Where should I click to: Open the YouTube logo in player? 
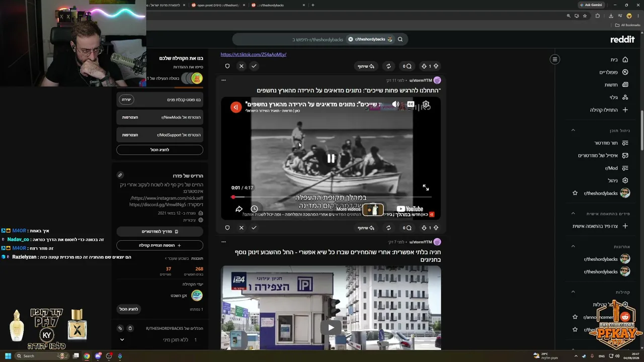pos(410,209)
